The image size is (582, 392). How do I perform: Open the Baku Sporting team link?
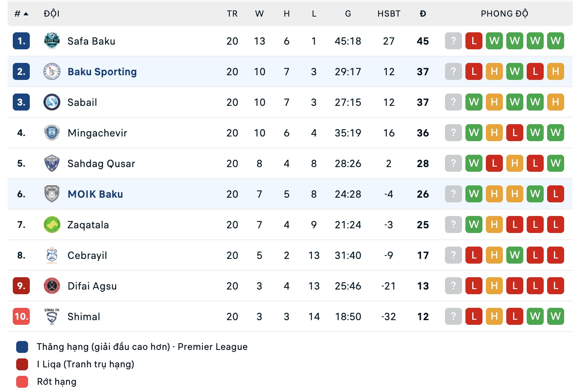[102, 72]
